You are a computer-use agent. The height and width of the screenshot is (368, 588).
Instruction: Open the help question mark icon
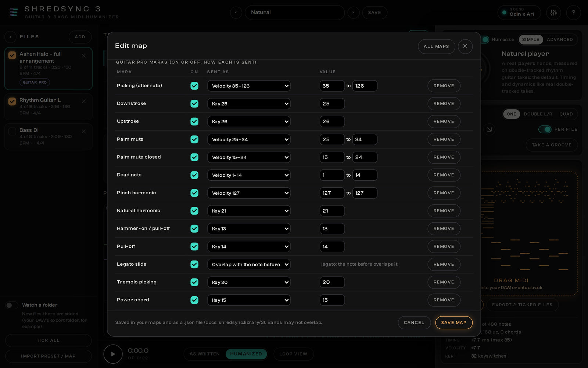pos(573,13)
